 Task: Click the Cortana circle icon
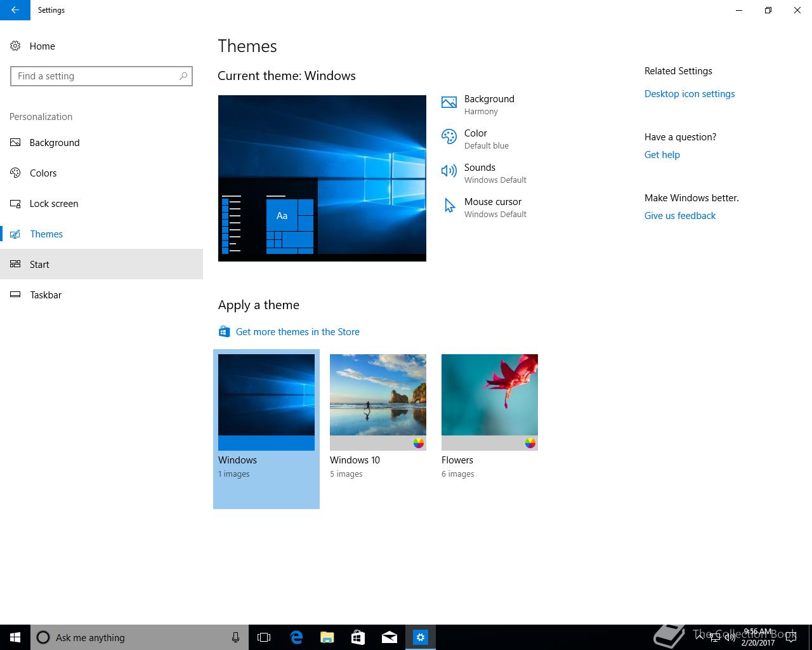43,637
